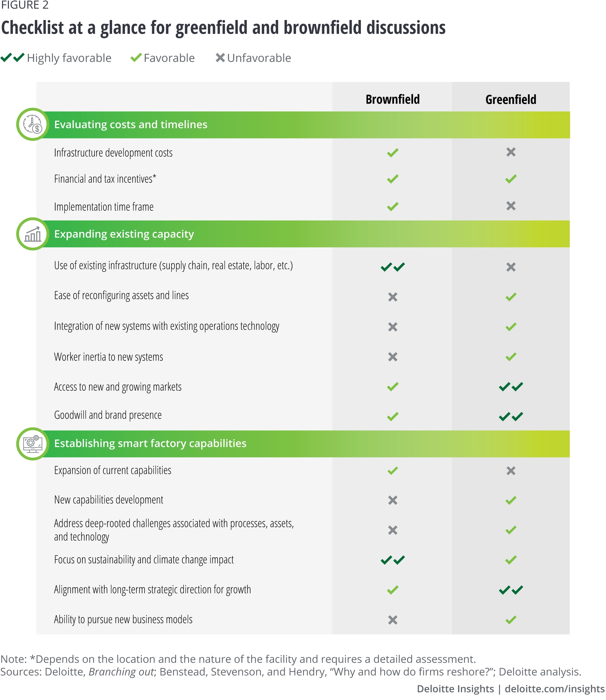This screenshot has width=606, height=700.
Task: Select Establishing smart factory capabilities header
Action: click(150, 443)
